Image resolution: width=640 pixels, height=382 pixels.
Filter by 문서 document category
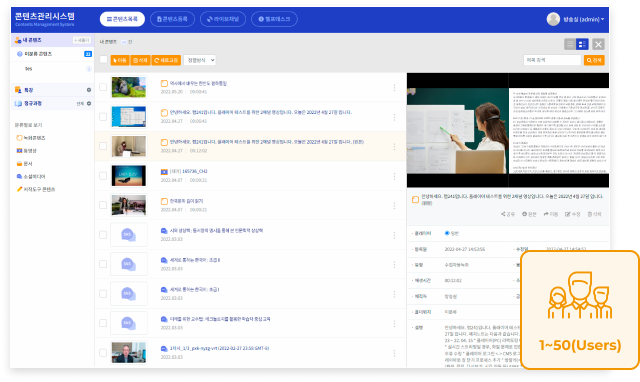point(24,164)
